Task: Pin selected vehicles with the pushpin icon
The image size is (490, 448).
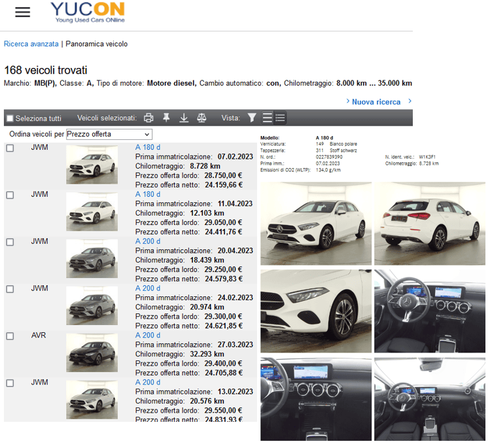Action: (x=166, y=118)
